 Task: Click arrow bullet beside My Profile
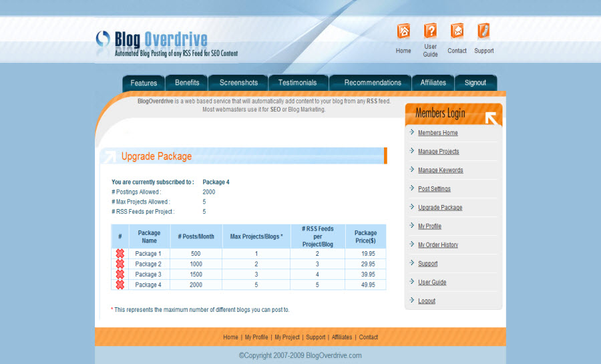412,225
